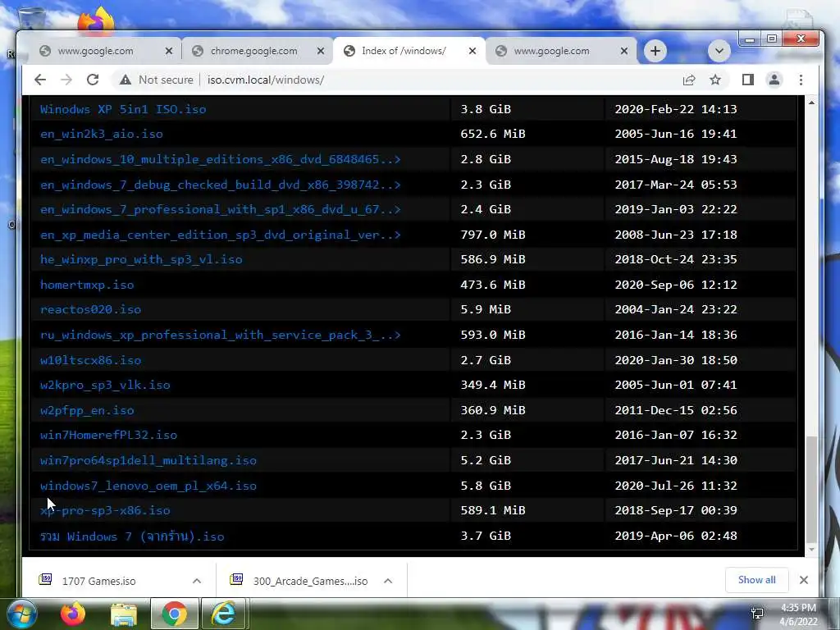
Task: Open Windows Explorer from the taskbar
Action: (x=124, y=615)
